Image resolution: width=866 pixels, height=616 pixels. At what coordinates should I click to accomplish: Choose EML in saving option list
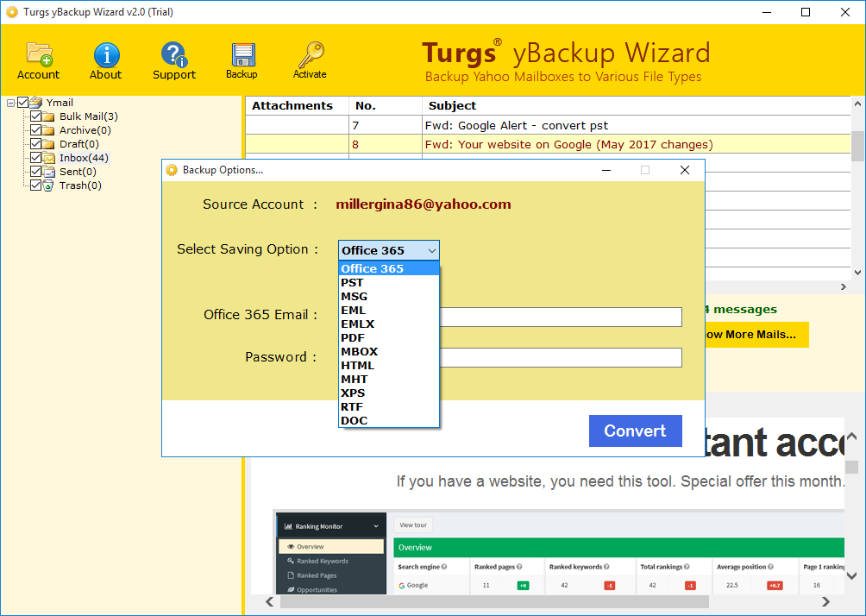click(x=389, y=310)
